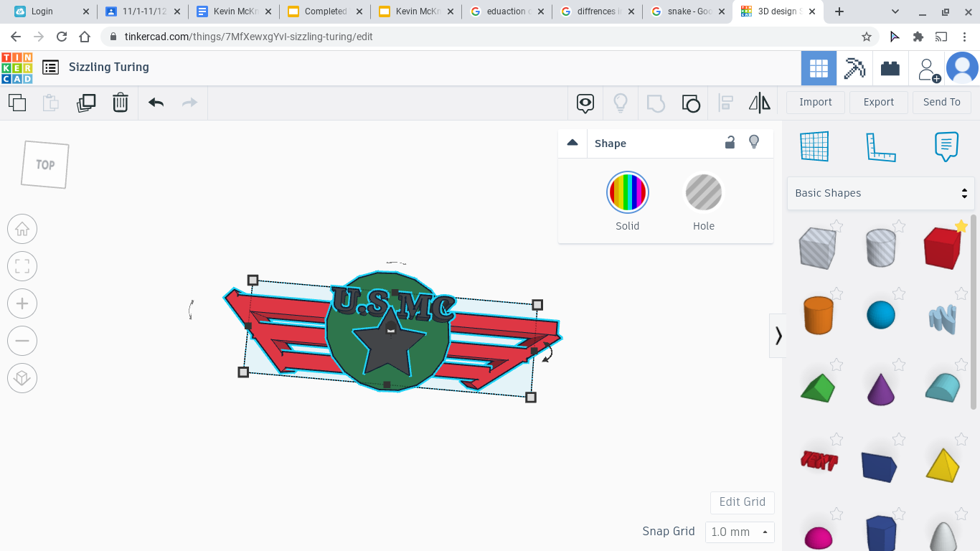Image resolution: width=980 pixels, height=551 pixels.
Task: Click the Zoom out minus button
Action: pos(22,341)
